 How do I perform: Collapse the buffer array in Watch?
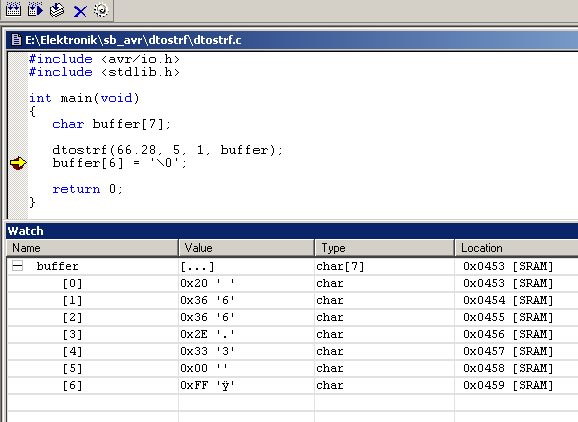(17, 266)
